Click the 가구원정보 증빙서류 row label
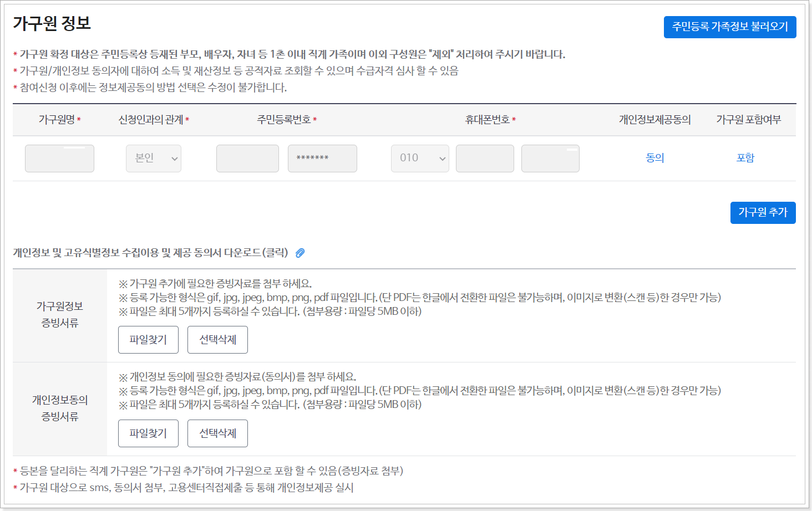This screenshot has height=511, width=812. [x=60, y=315]
